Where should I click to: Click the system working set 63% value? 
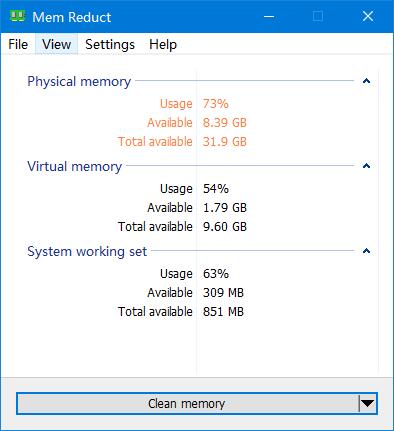point(216,274)
